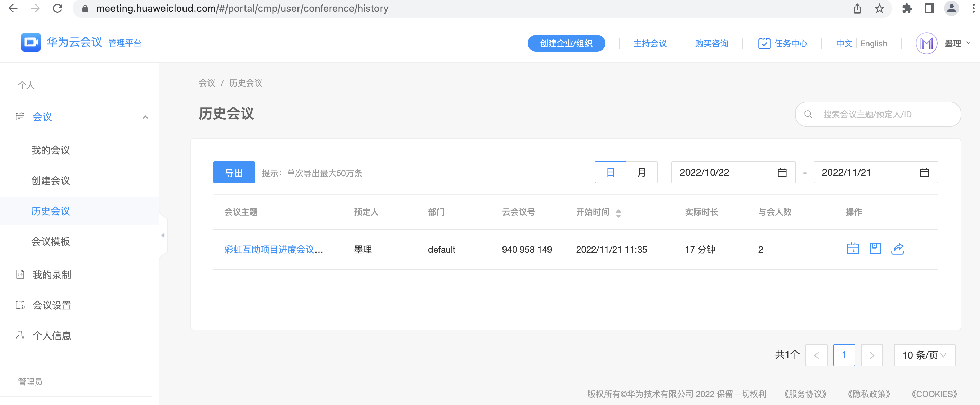
Task: Click the user avatar M icon
Action: coord(926,43)
